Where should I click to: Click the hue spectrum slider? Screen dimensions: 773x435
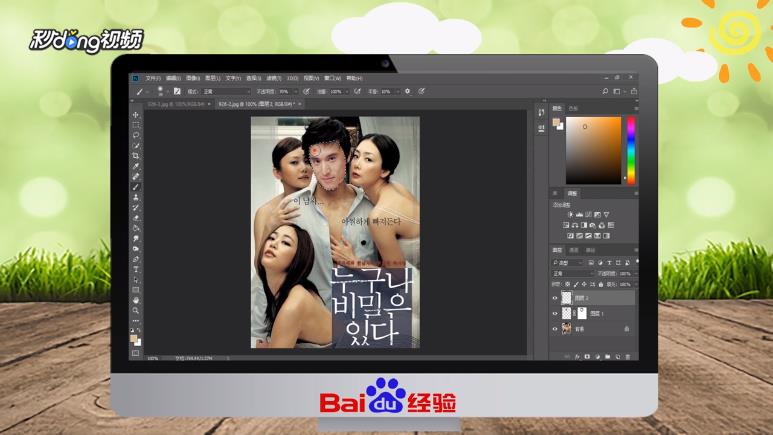point(631,150)
